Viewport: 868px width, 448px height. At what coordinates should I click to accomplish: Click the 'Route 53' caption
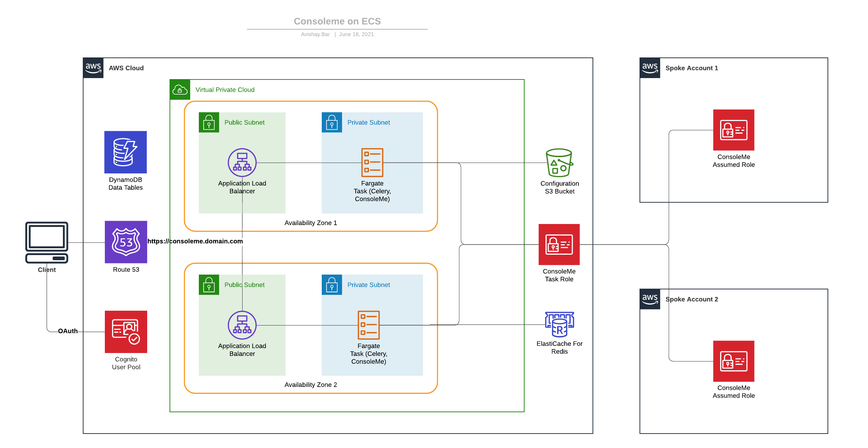tap(126, 270)
